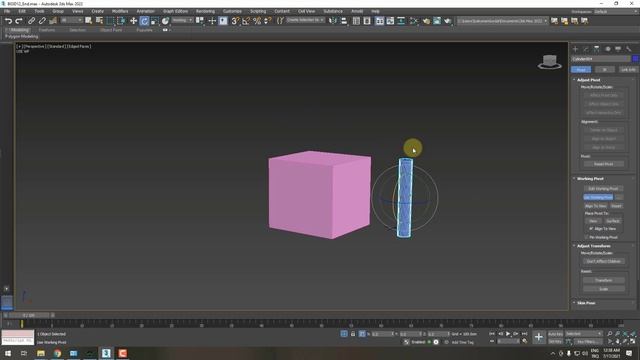Click the Align tool icon

point(344,21)
